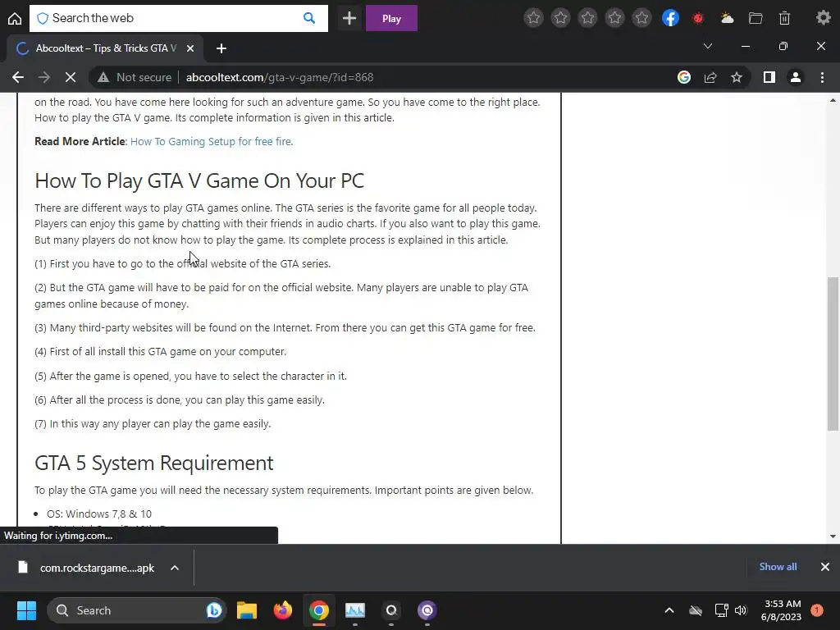840x630 pixels.
Task: Open a new Chrome tab
Action: [221, 48]
